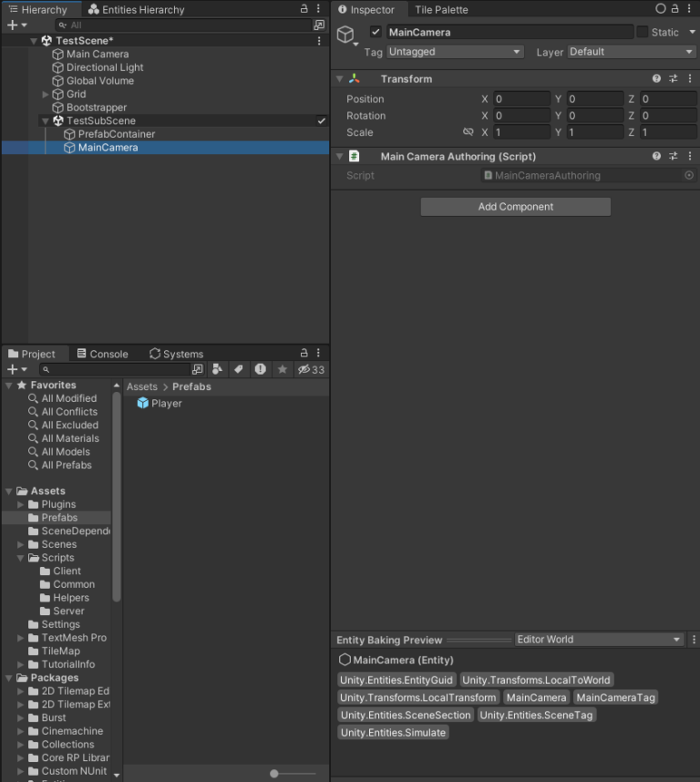Expand the Plugins folder
The width and height of the screenshot is (700, 782).
(x=20, y=504)
